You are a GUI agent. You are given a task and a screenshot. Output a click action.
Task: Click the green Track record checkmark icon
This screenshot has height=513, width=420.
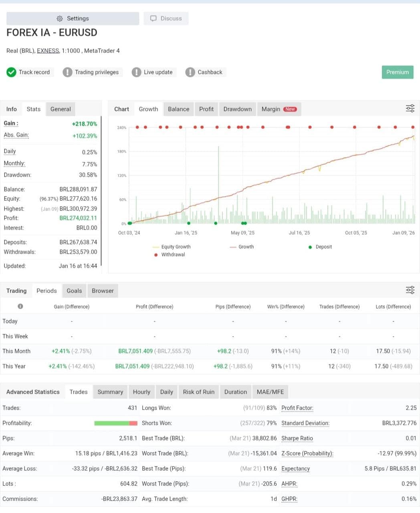[x=11, y=72]
